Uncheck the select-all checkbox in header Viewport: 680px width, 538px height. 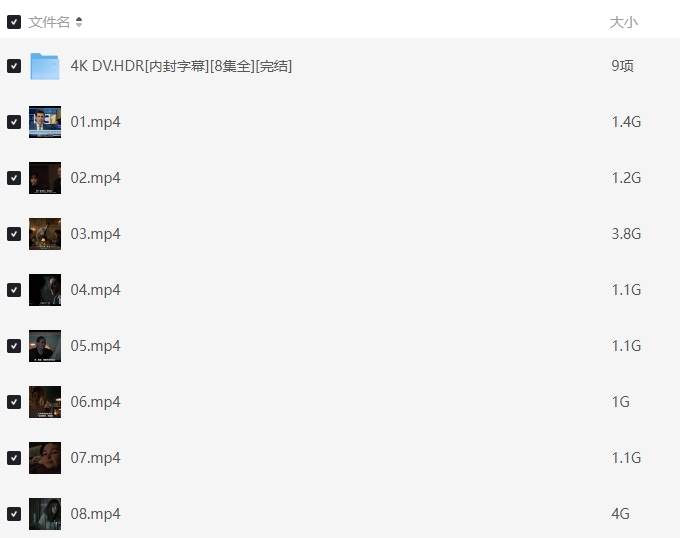pyautogui.click(x=14, y=22)
